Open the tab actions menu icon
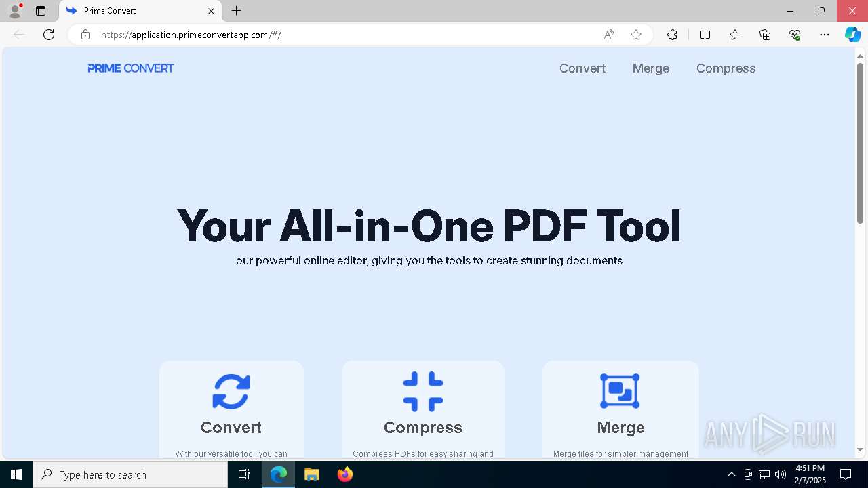Screen dimensions: 868x488 coord(41,11)
